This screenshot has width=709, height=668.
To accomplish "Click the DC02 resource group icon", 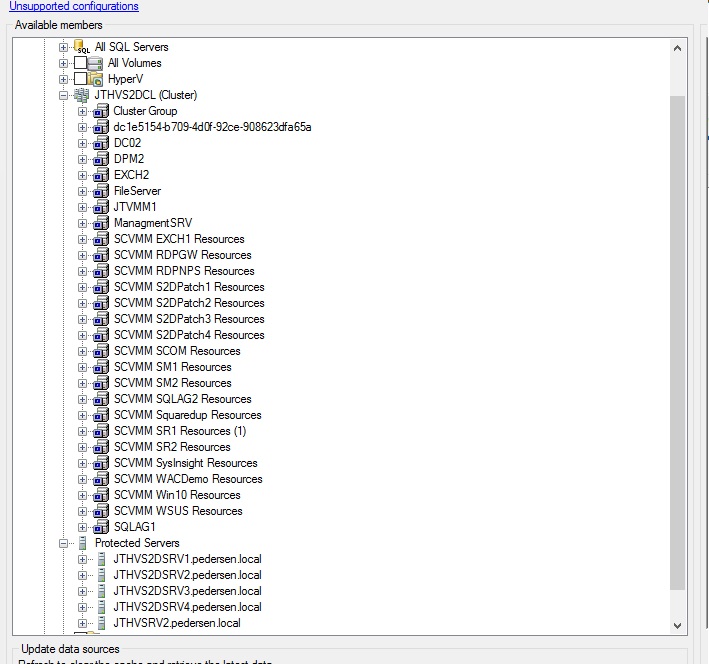I will coord(101,143).
